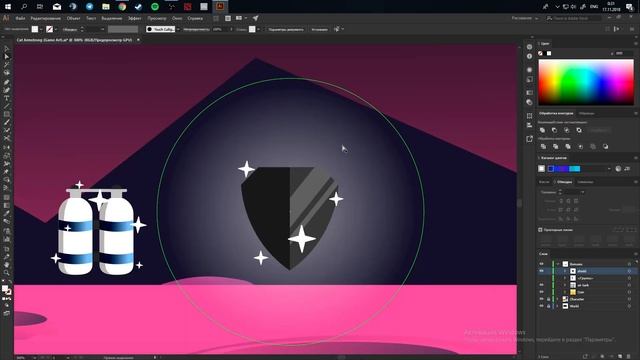Viewport: 640px width, 360px height.
Task: Open the Windows Start menu
Action: click(x=7, y=6)
